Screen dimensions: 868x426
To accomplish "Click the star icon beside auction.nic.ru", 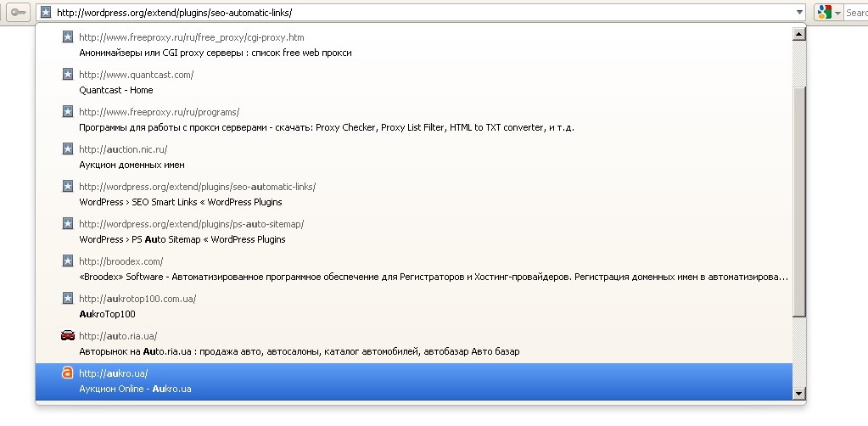I will point(68,149).
